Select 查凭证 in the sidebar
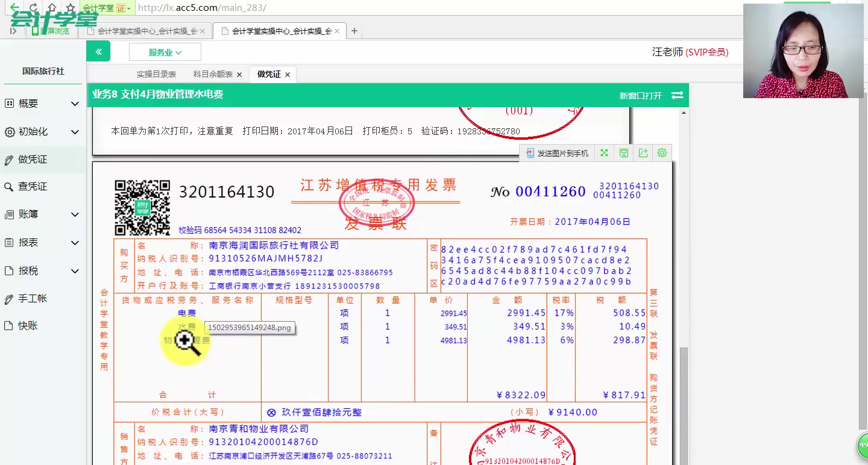 pyautogui.click(x=33, y=187)
